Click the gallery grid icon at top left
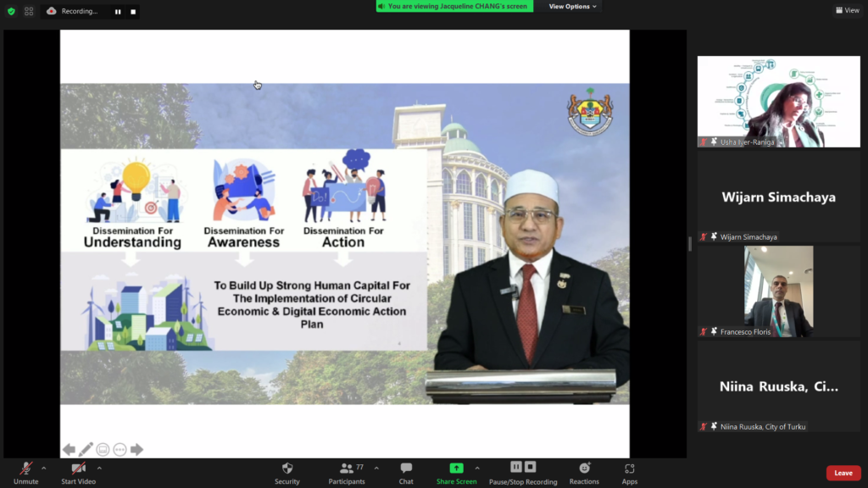The height and width of the screenshot is (488, 868). point(29,11)
